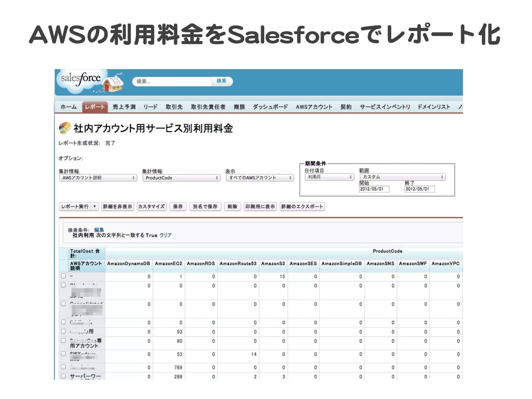Open the 契約 tab
Screen dimensions: 532x399
click(346, 107)
